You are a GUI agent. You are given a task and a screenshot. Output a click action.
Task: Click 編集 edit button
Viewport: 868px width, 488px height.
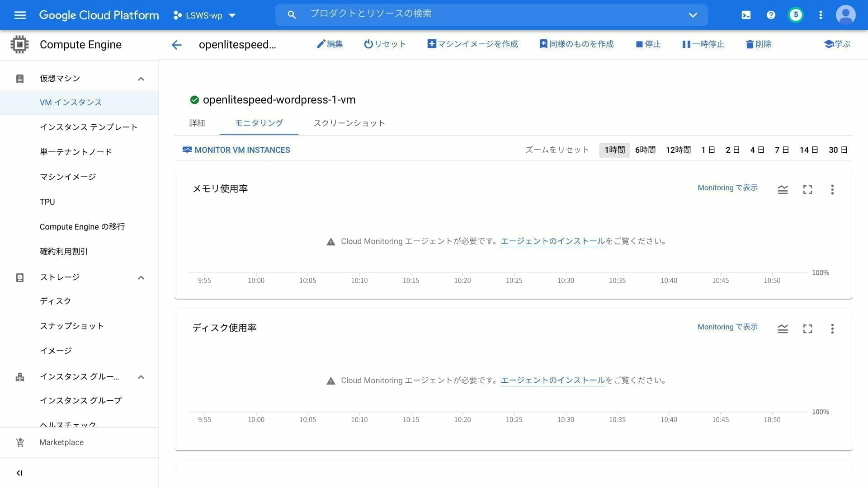330,44
